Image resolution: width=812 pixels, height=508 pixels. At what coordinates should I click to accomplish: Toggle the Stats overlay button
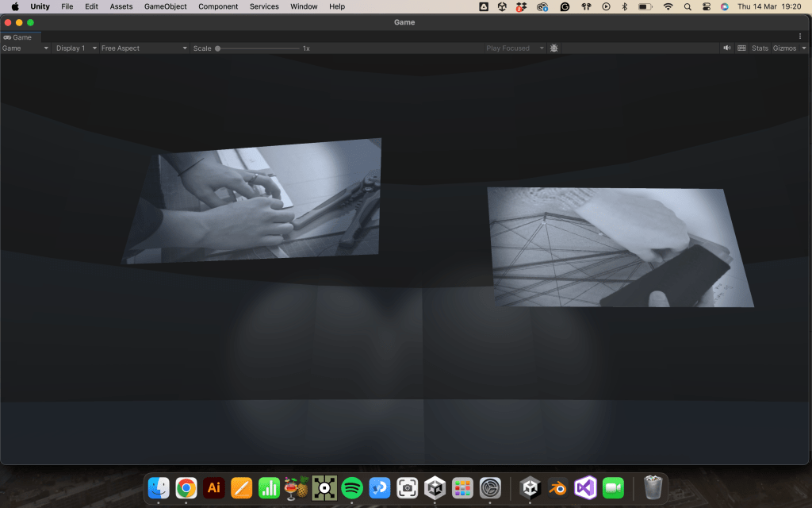coord(760,48)
